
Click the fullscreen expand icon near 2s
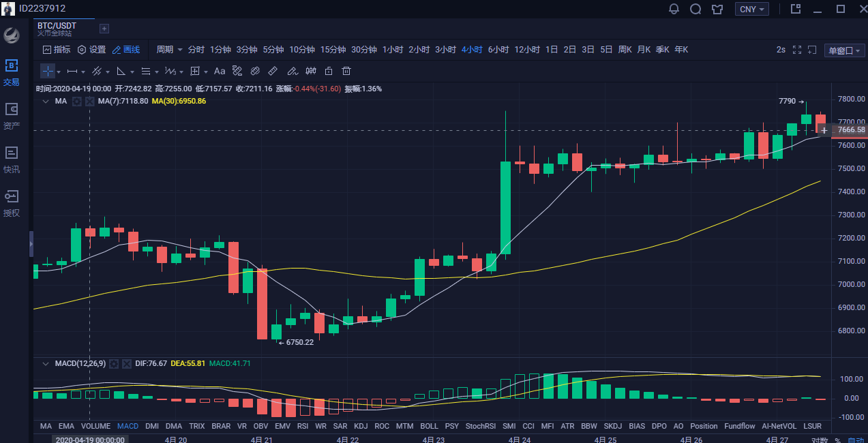[796, 49]
